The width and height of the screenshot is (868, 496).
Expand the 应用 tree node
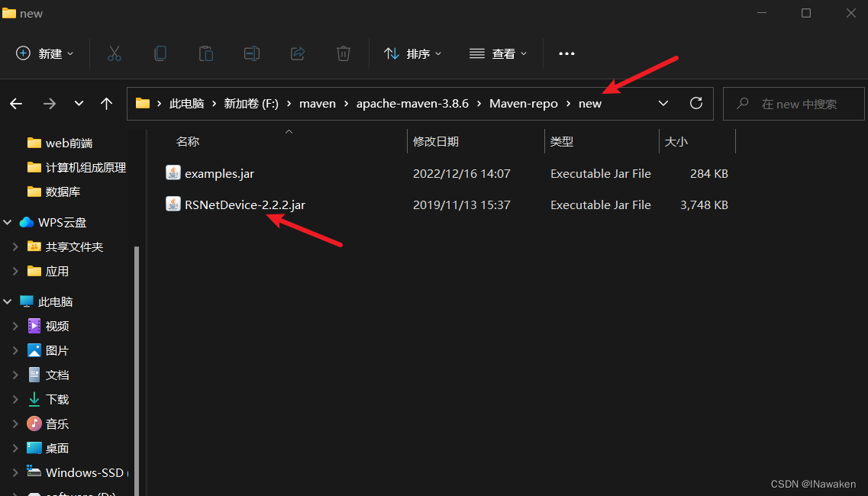click(x=15, y=271)
